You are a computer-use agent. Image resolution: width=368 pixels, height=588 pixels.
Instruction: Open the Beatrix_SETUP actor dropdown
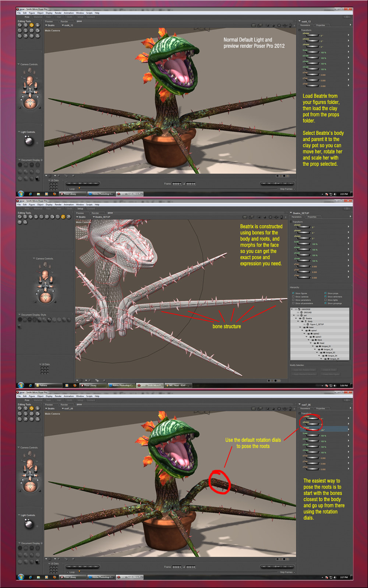102,217
